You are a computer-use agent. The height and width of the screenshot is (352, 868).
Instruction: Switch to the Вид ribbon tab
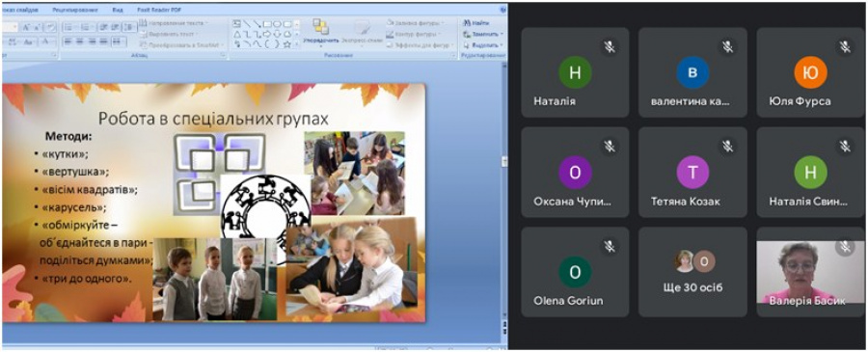[x=118, y=10]
